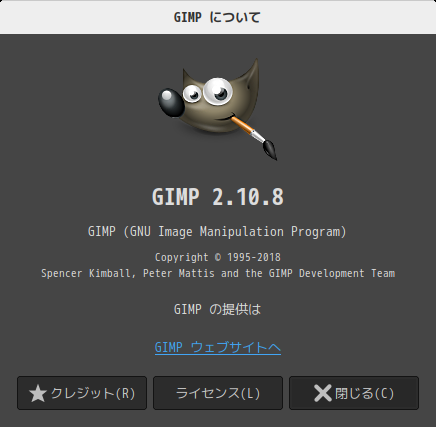Click the GIMP の提供は text
Screen dimensions: 436x427
[x=218, y=310]
